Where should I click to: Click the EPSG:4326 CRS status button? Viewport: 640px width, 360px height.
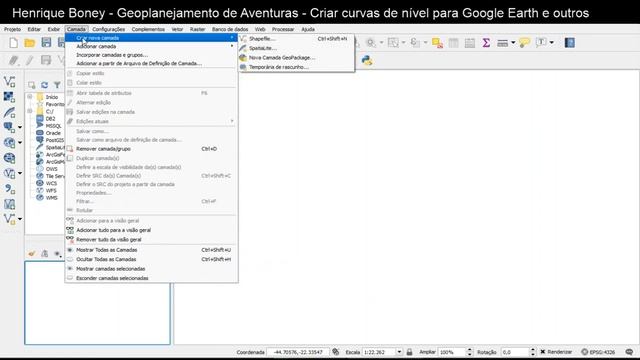pos(598,352)
